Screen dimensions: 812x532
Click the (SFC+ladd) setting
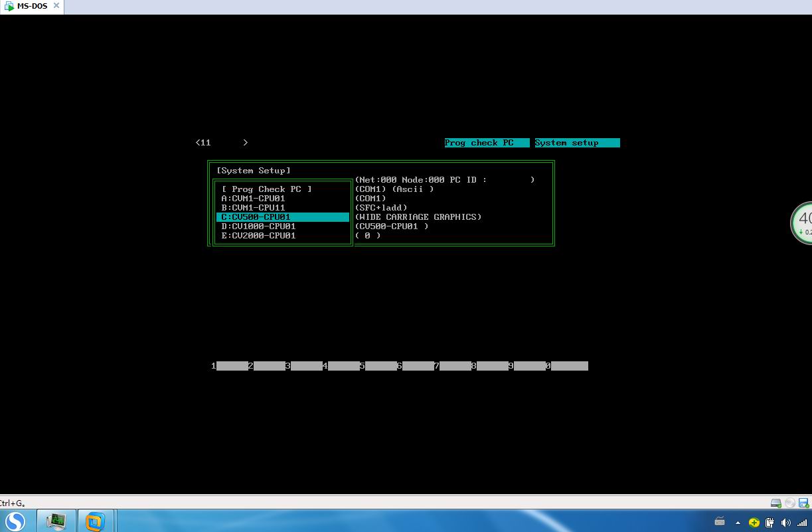click(381, 208)
